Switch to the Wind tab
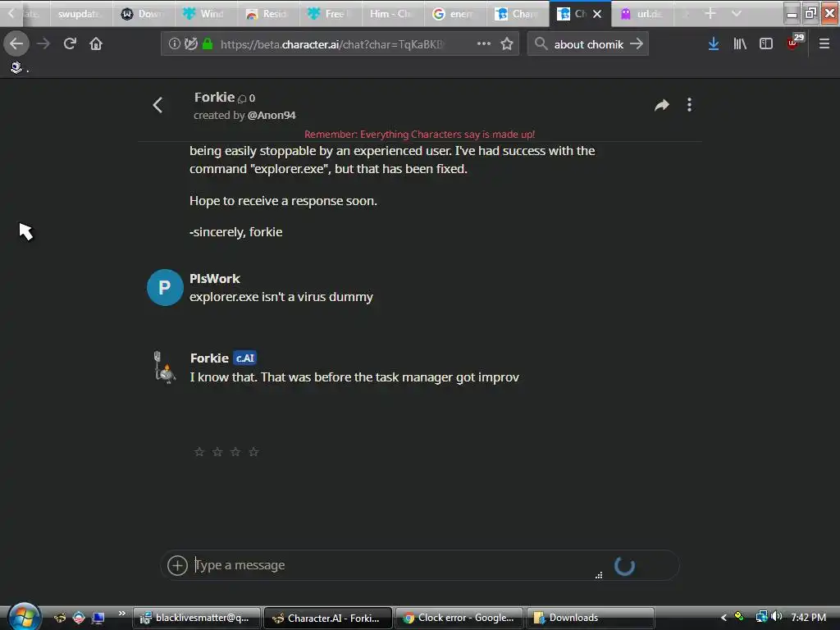Image resolution: width=840 pixels, height=630 pixels. [x=206, y=14]
